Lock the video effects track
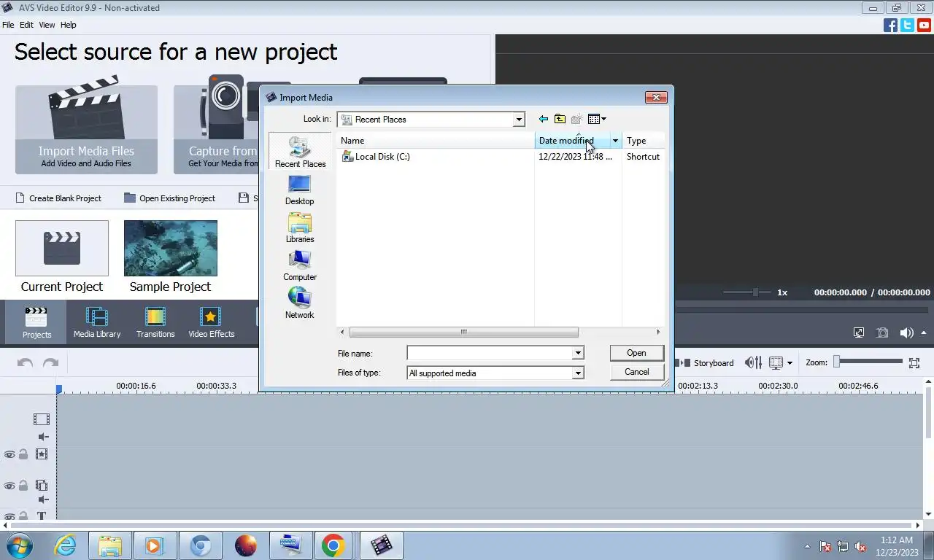Screen dimensions: 934x560 coord(23,454)
